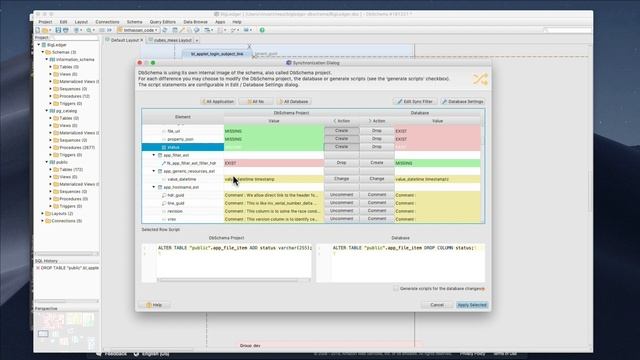This screenshot has width=640, height=360.
Task: Collapse app_generic_resources_ext in the sync table
Action: tap(154, 171)
